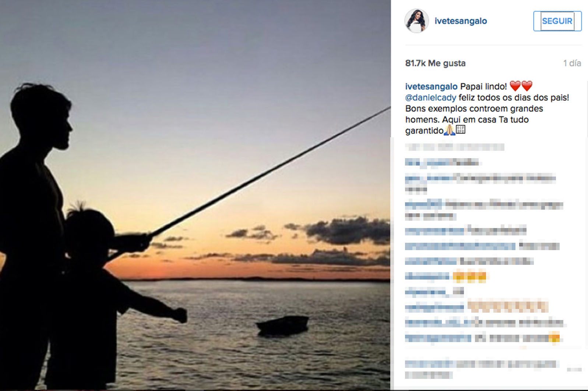Click ivetesangalo username starting the caption
588x391 pixels.
coord(431,86)
